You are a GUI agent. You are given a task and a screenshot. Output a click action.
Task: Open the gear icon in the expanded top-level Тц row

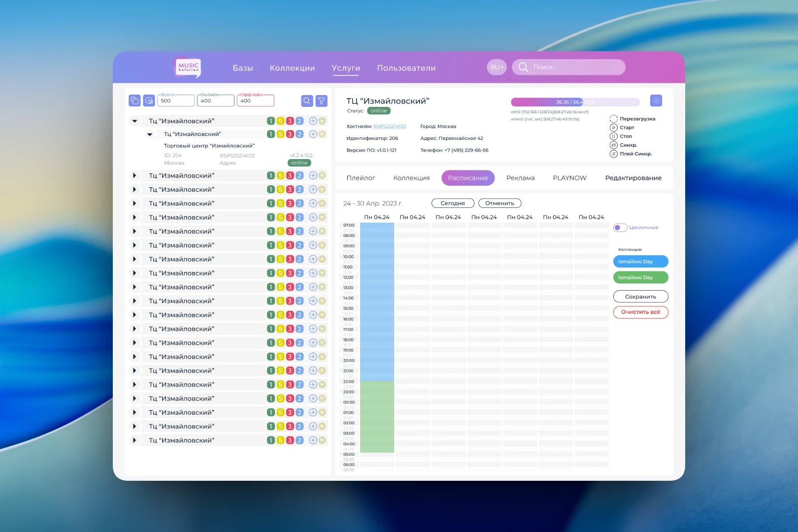pos(322,121)
